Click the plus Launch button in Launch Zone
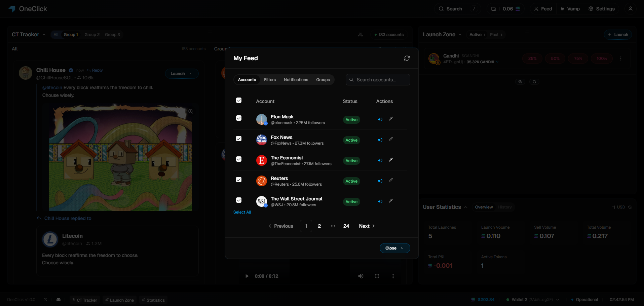644x306 pixels. 618,35
